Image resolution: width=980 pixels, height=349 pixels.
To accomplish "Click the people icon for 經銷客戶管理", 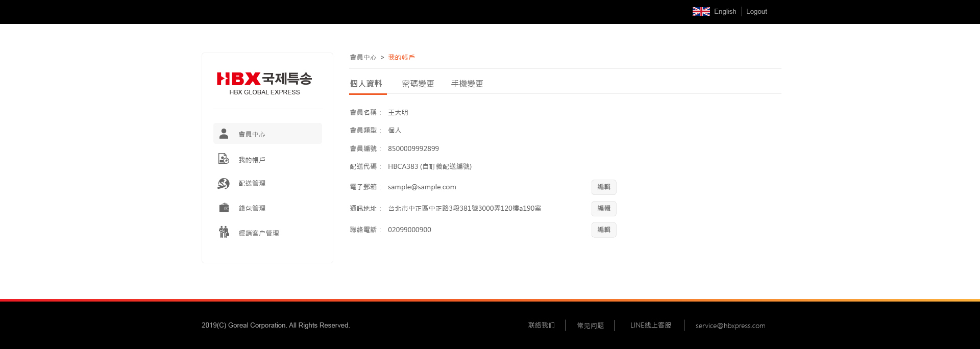I will [224, 232].
